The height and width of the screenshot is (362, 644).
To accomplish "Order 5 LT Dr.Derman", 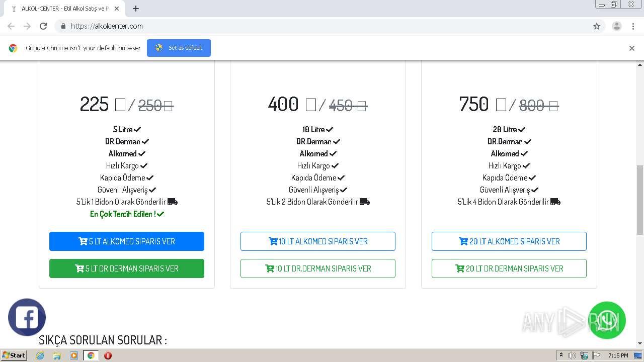I will tap(127, 268).
